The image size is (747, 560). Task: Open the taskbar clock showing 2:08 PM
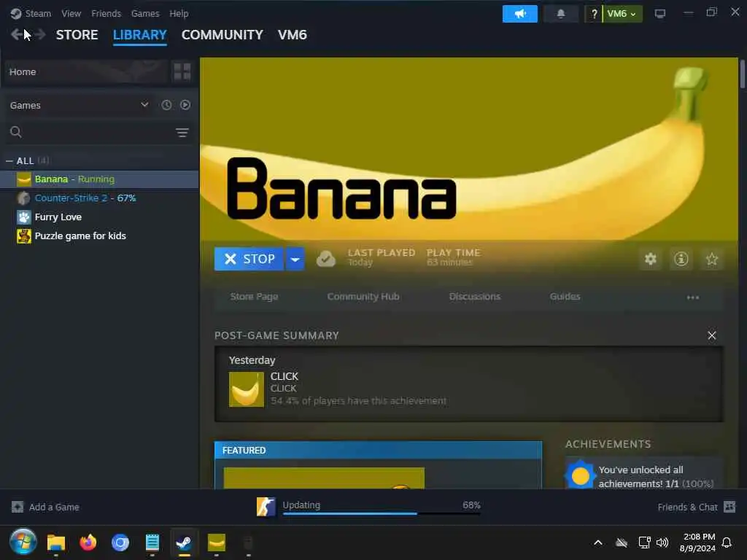pos(697,542)
